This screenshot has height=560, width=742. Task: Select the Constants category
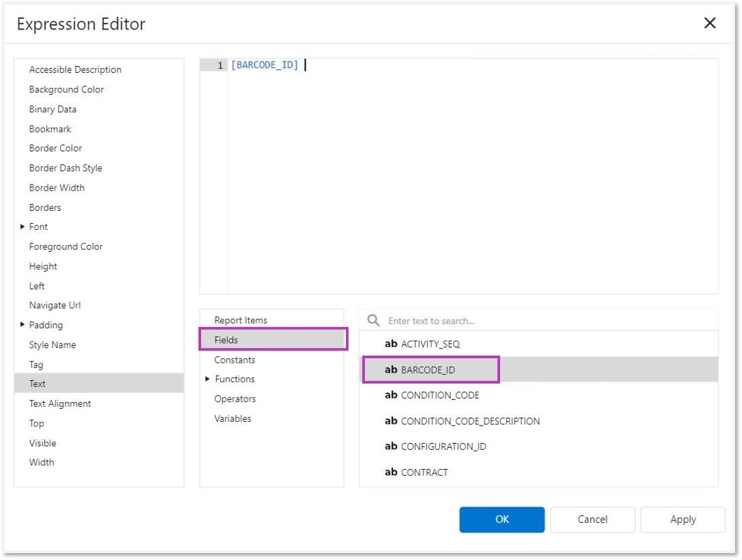[234, 360]
